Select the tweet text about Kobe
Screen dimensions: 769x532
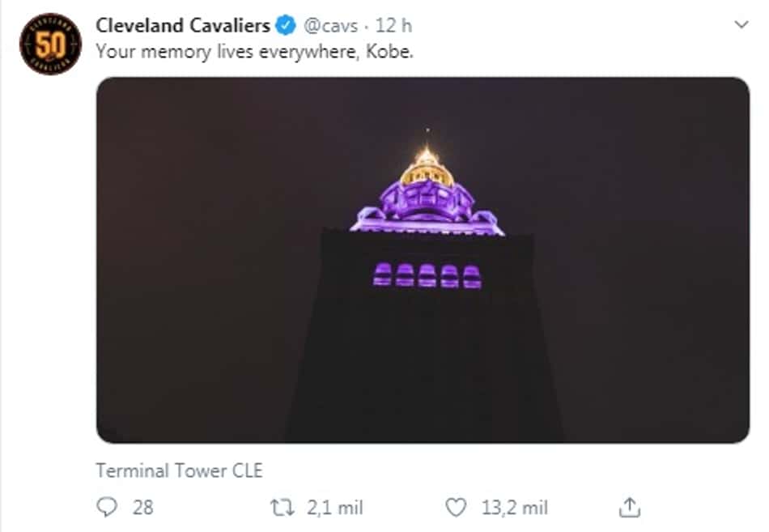pyautogui.click(x=254, y=52)
